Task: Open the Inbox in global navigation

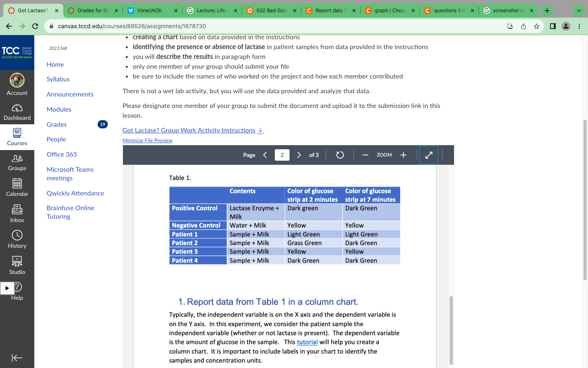Action: point(17,214)
